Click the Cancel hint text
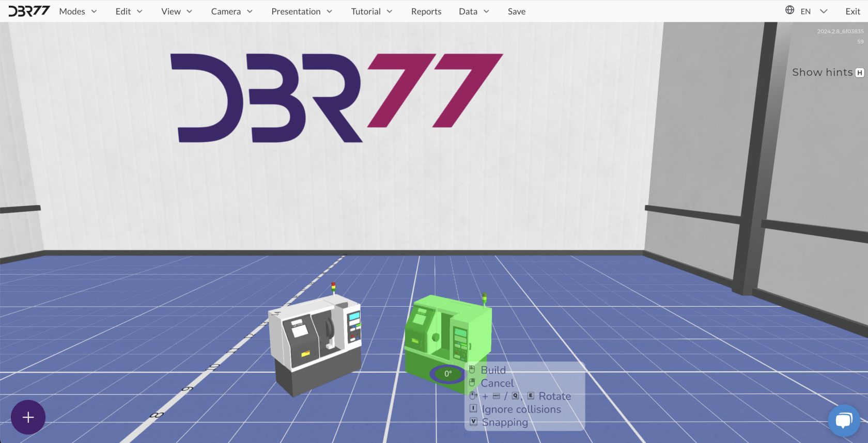The image size is (868, 443). click(x=498, y=383)
